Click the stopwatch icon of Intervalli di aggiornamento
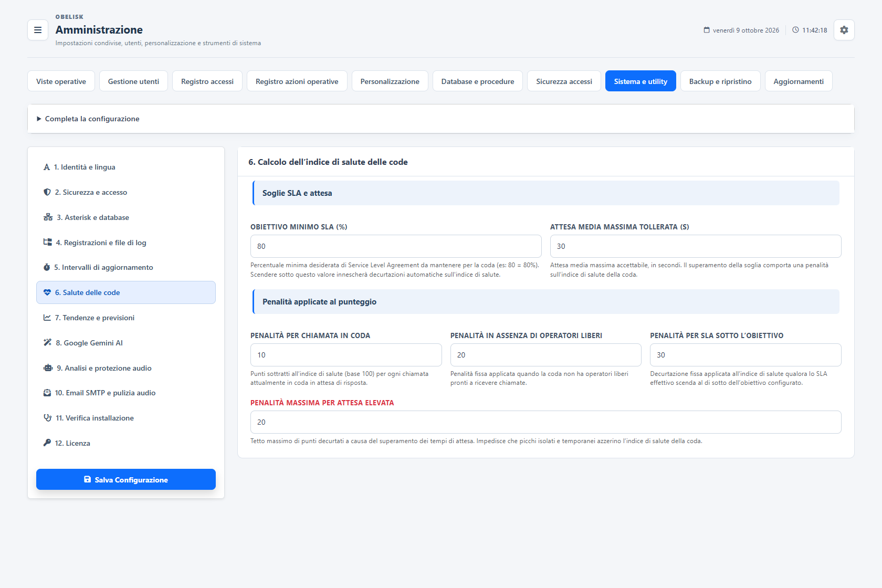Viewport: 882px width, 588px height. click(x=47, y=267)
